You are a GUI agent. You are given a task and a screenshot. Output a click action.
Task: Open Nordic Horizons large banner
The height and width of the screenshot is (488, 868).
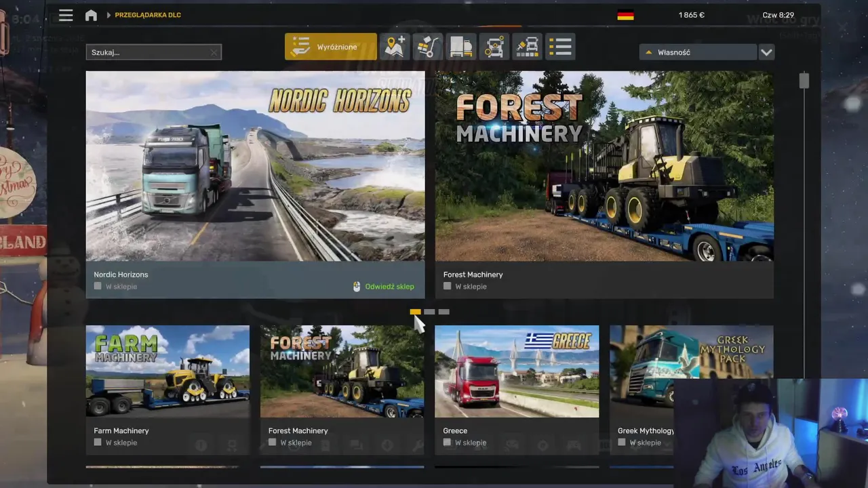pos(256,166)
